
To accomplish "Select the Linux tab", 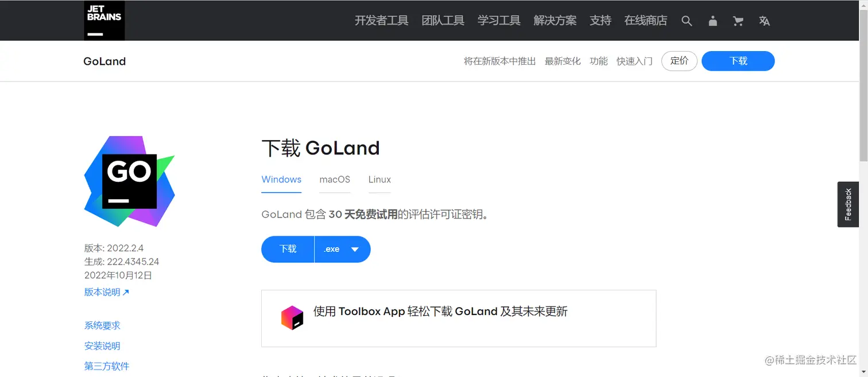I will click(379, 180).
